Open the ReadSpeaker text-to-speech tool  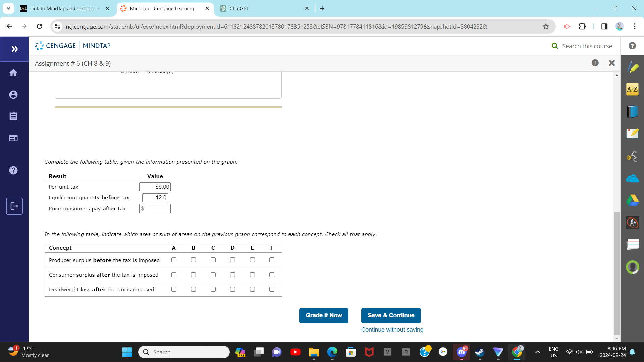[632, 156]
